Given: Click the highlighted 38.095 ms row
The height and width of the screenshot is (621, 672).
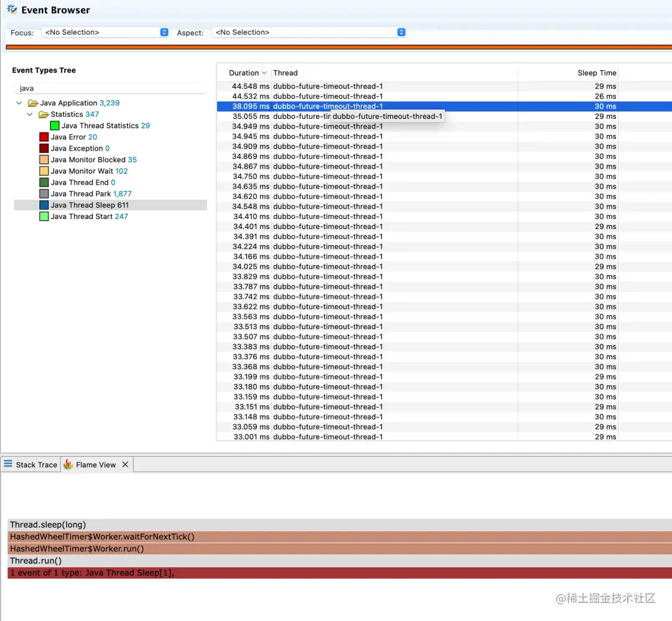Looking at the screenshot, I should [x=444, y=106].
